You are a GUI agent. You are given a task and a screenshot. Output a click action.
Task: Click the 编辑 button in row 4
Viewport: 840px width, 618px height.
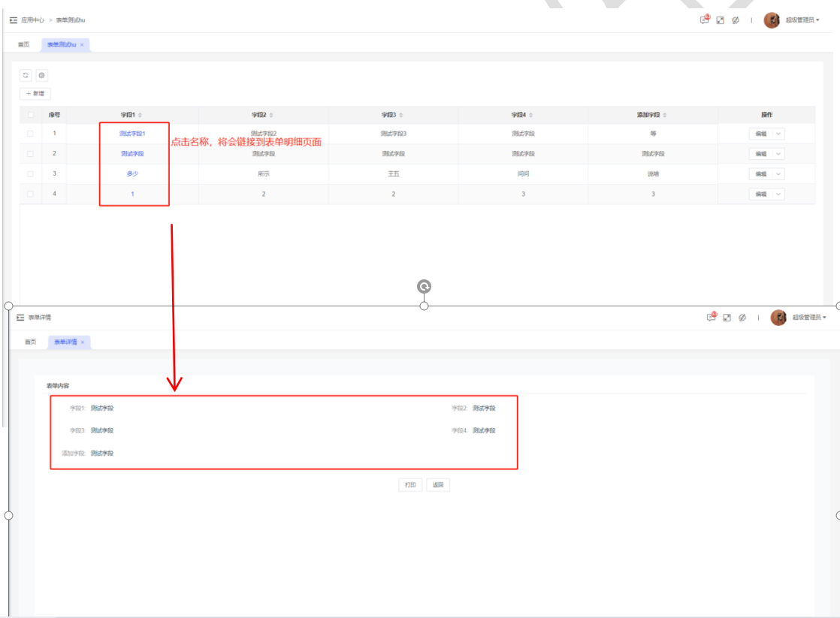(760, 194)
